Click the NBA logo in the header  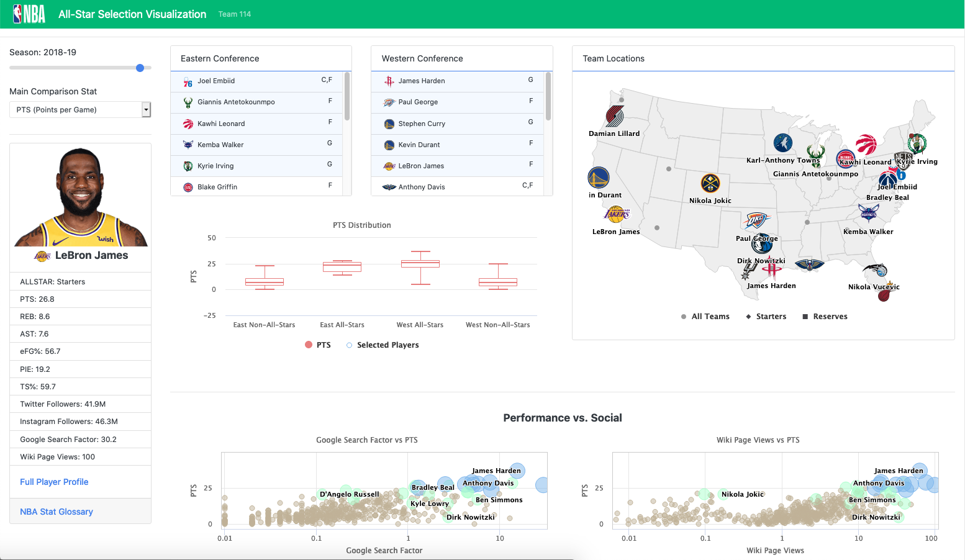29,14
